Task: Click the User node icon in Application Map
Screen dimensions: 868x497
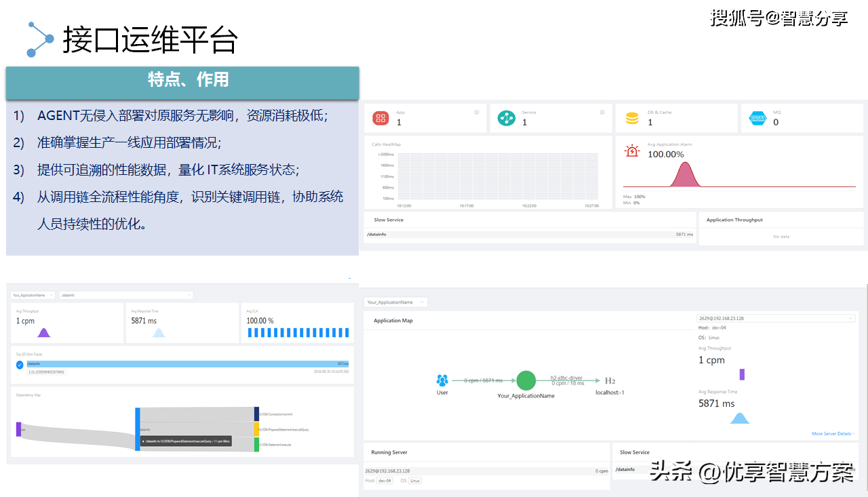Action: pyautogui.click(x=442, y=380)
